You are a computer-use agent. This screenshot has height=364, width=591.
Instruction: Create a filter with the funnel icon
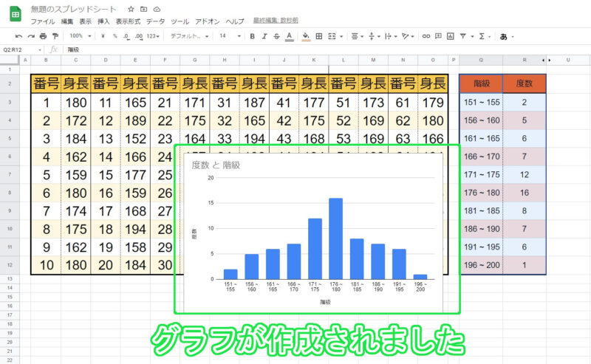[463, 36]
